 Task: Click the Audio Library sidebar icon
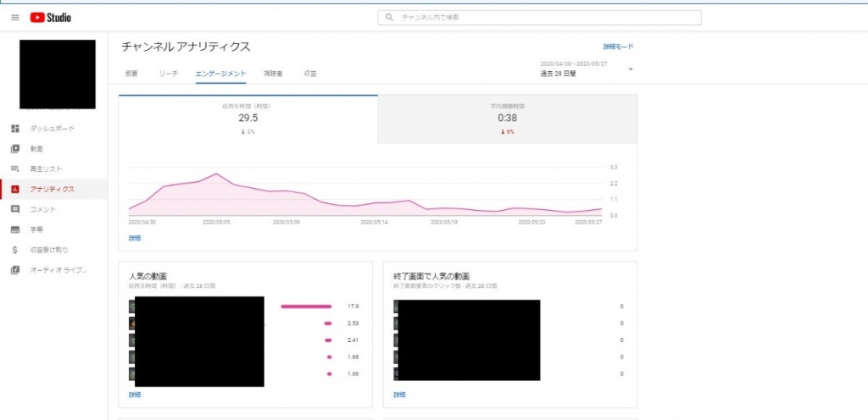(x=14, y=270)
